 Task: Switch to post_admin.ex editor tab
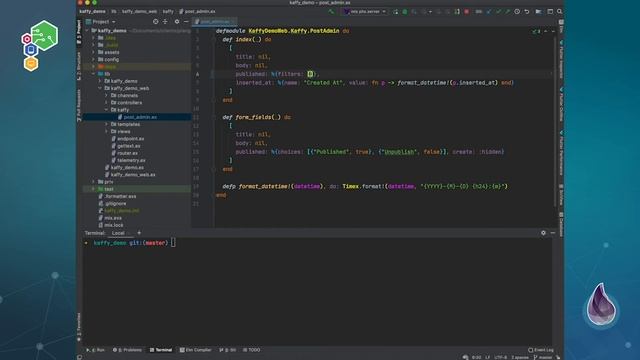click(x=214, y=22)
